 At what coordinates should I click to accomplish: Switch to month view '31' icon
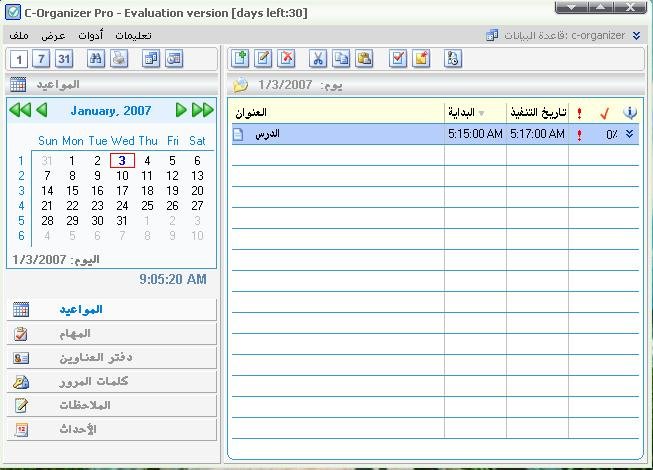(65, 60)
